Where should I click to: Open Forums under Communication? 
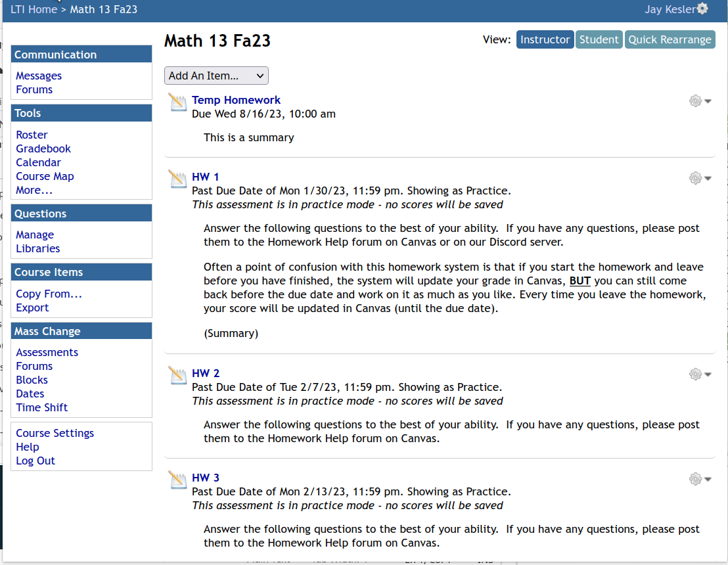(x=34, y=89)
